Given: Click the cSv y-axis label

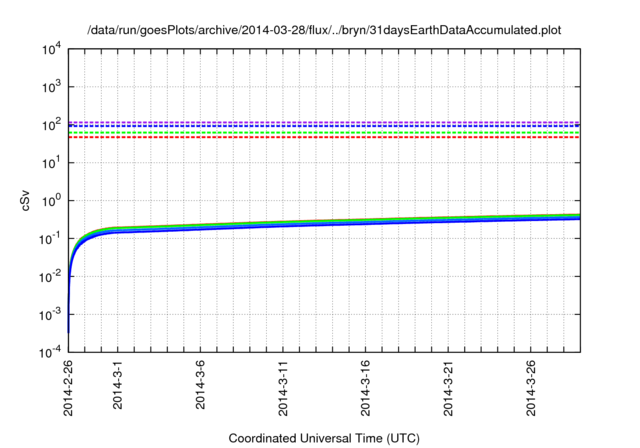Looking at the screenshot, I should pyautogui.click(x=25, y=200).
